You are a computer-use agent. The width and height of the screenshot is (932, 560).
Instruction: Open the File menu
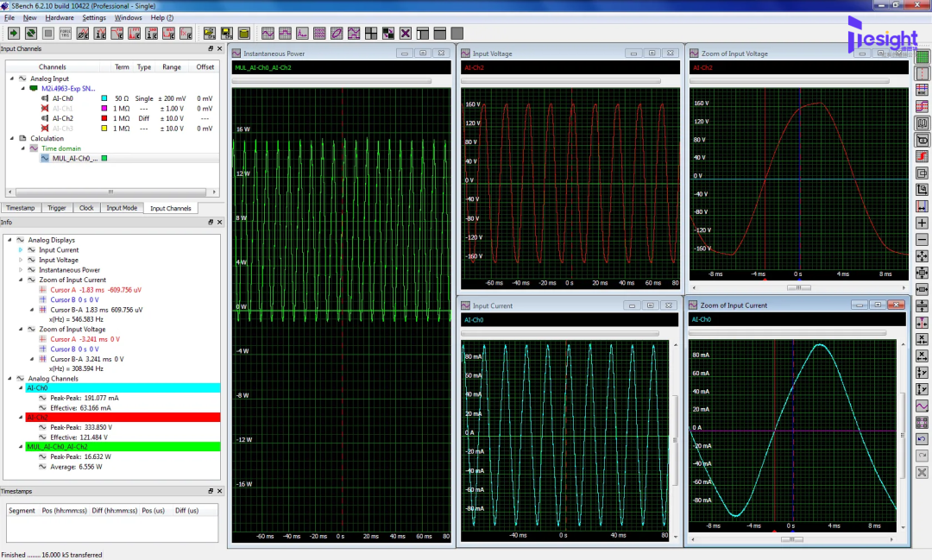(x=9, y=18)
